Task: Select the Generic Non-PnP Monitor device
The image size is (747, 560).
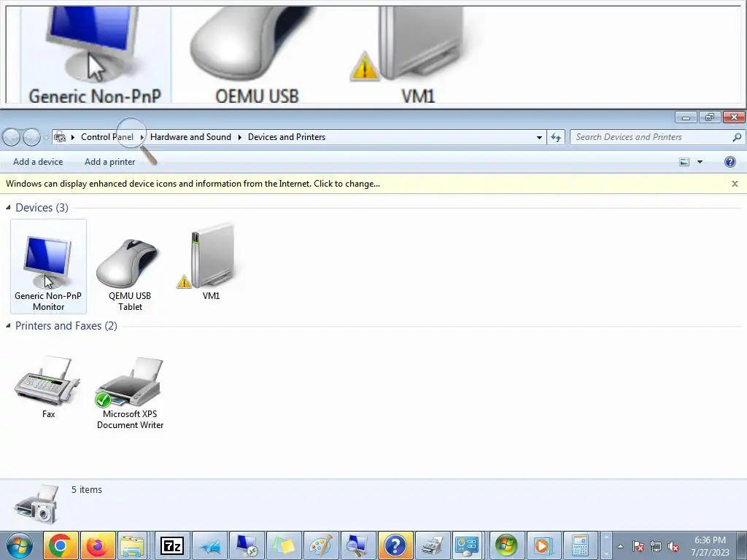Action: 48,266
